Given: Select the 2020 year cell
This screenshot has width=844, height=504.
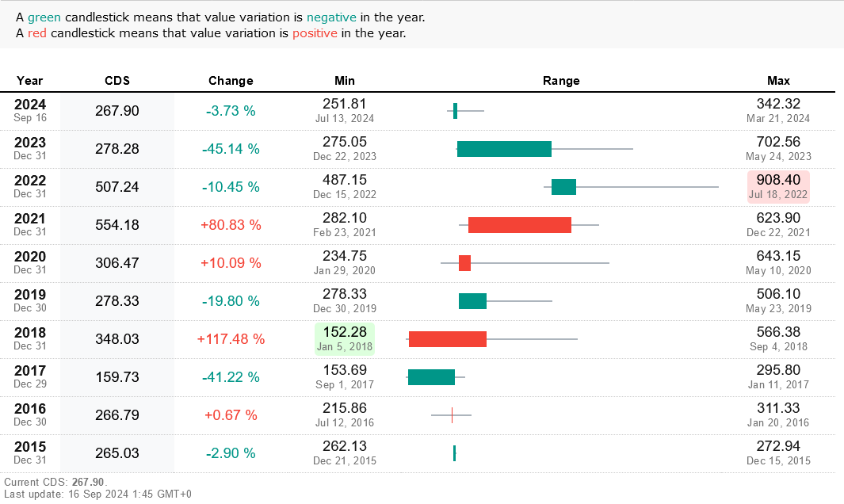Looking at the screenshot, I should point(30,263).
